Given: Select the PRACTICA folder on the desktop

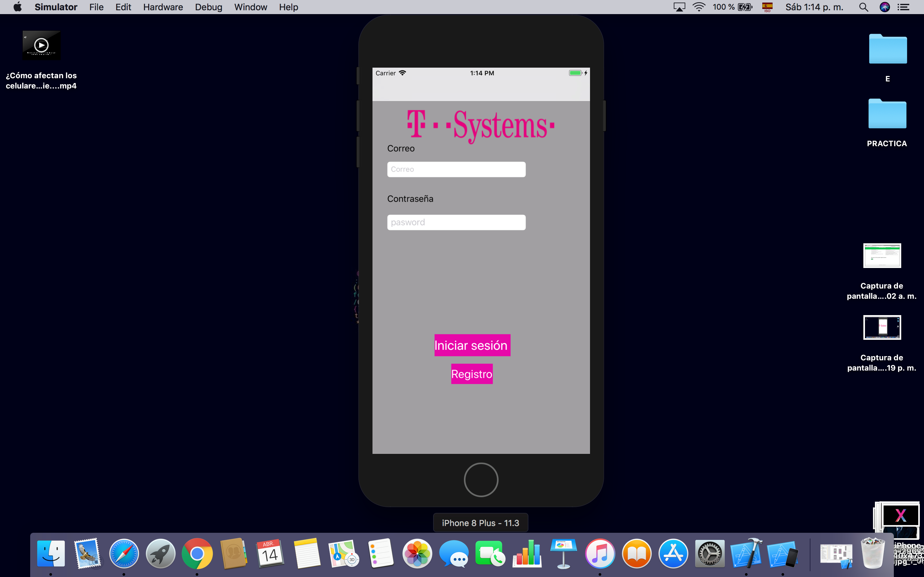Looking at the screenshot, I should click(x=887, y=114).
